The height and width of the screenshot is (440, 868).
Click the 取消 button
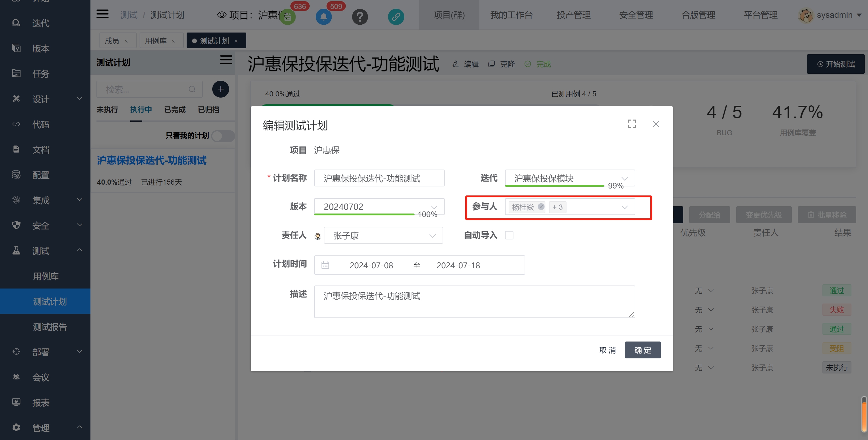pyautogui.click(x=607, y=350)
